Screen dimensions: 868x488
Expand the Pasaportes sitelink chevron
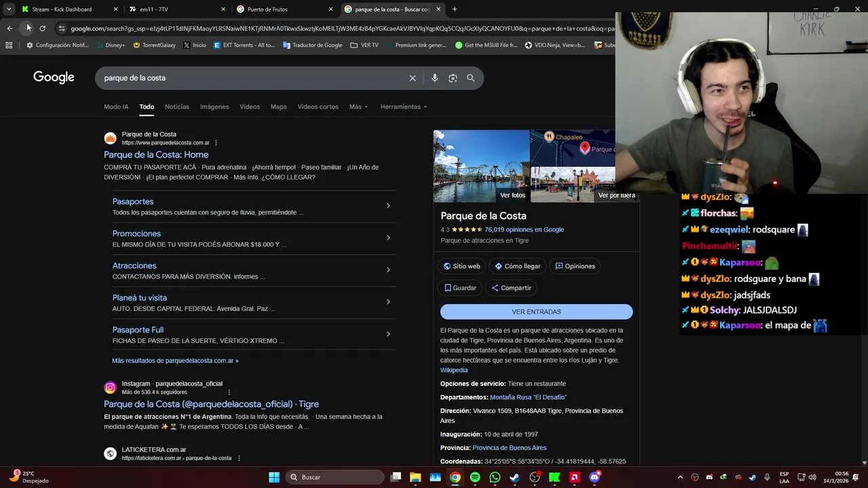click(x=388, y=205)
